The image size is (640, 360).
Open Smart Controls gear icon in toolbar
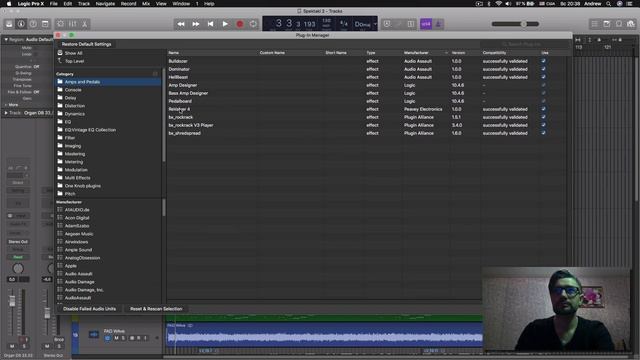point(60,24)
